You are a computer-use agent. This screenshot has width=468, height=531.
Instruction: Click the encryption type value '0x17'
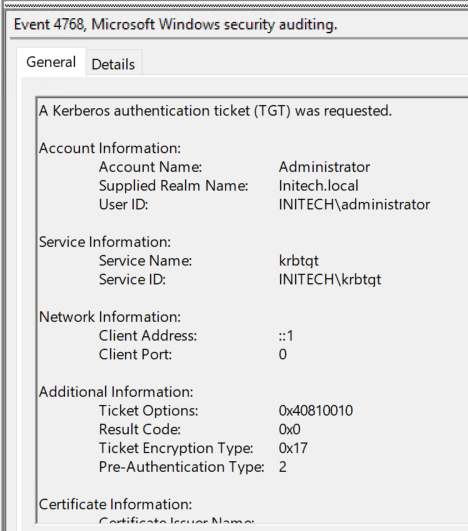(293, 448)
